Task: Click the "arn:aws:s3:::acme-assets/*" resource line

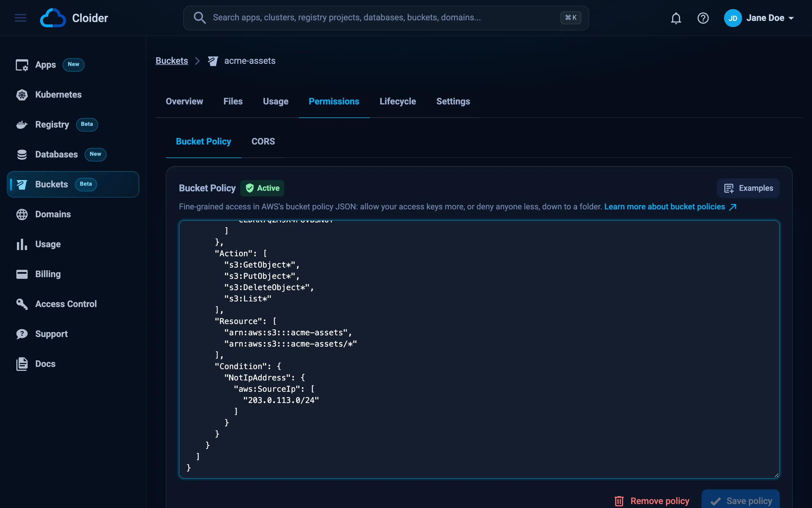Action: pos(290,344)
